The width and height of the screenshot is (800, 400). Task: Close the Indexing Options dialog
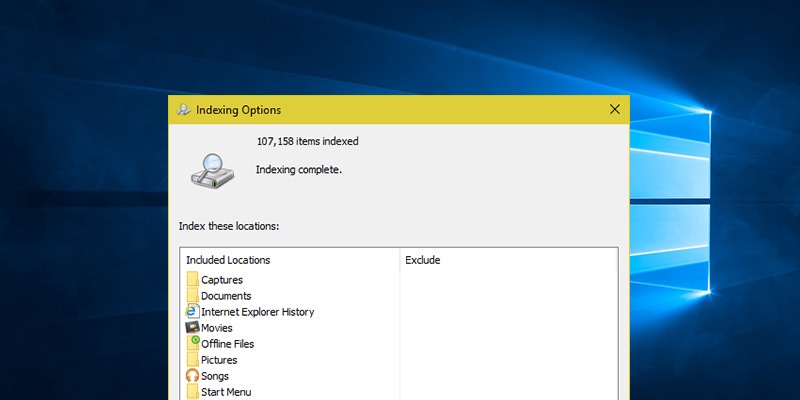tap(614, 109)
